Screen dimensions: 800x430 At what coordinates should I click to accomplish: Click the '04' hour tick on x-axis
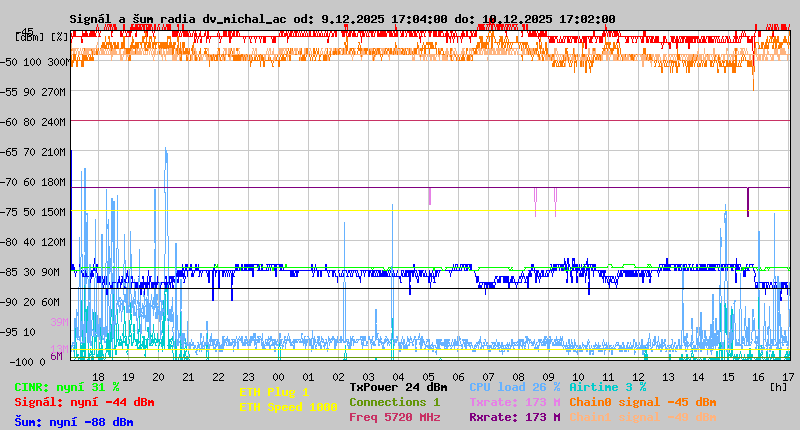(398, 377)
